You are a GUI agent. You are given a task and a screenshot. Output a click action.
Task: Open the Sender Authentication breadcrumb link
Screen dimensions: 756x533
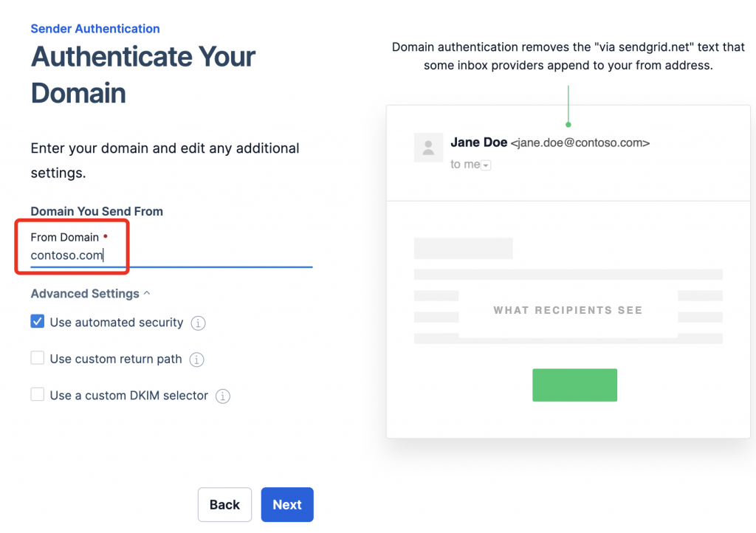coord(95,29)
